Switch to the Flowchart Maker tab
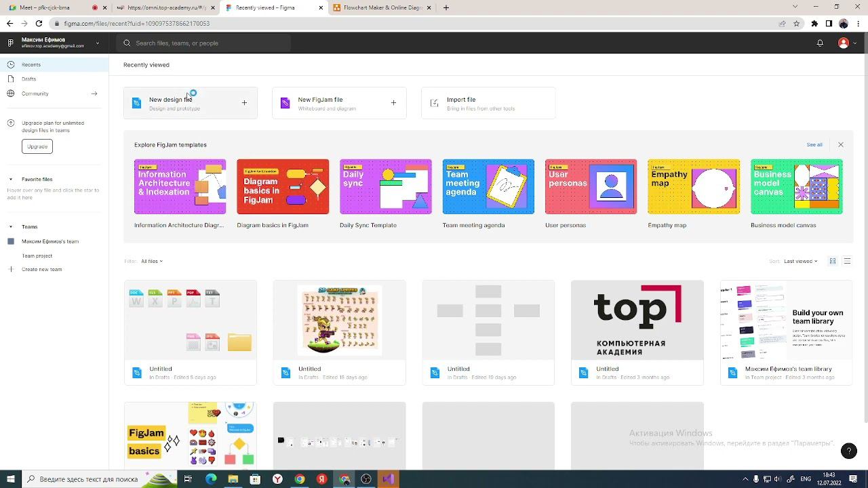Image resolution: width=868 pixels, height=488 pixels. 382,7
